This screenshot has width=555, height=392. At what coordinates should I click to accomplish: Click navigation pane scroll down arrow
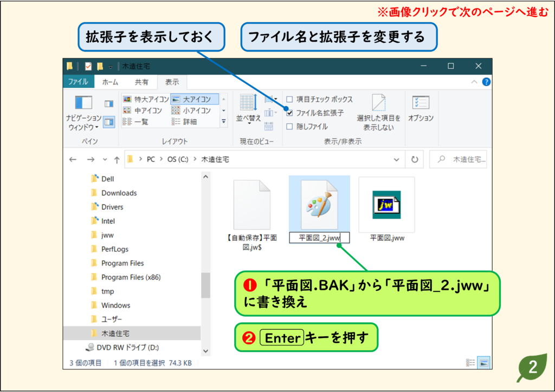point(205,351)
